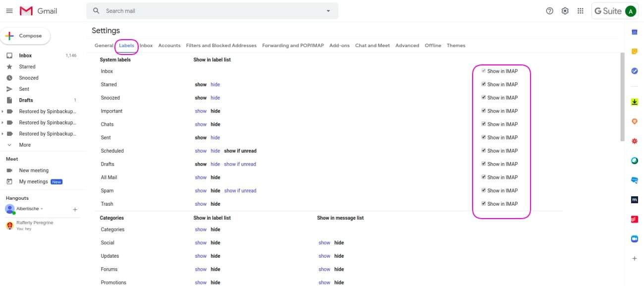The width and height of the screenshot is (644, 286).
Task: Click the Compose button
Action: coord(26,35)
